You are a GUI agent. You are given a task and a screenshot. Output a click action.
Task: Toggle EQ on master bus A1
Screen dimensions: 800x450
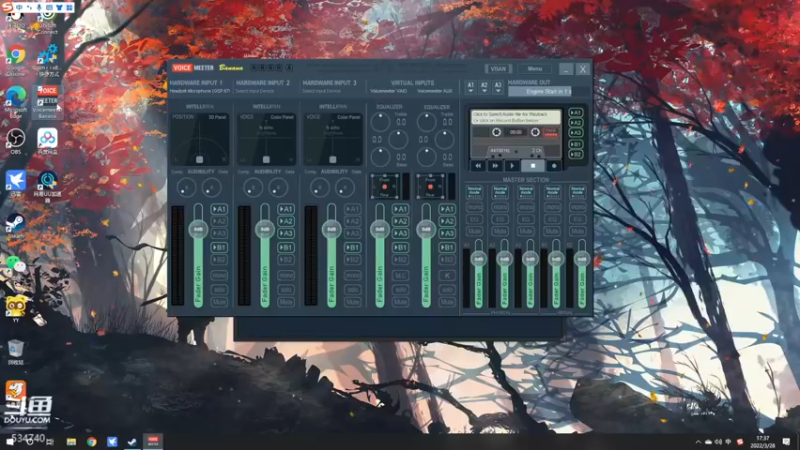(x=474, y=219)
